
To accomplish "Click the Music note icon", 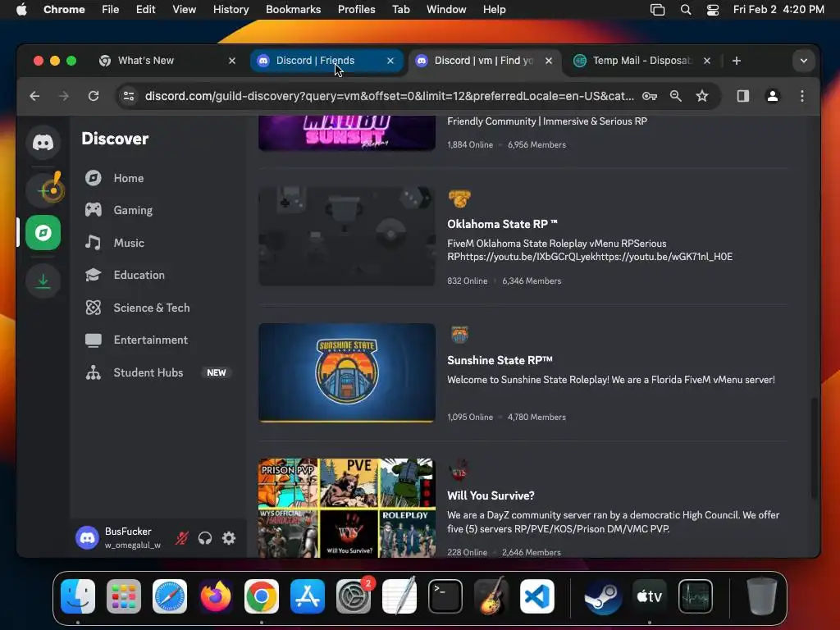I will 94,243.
